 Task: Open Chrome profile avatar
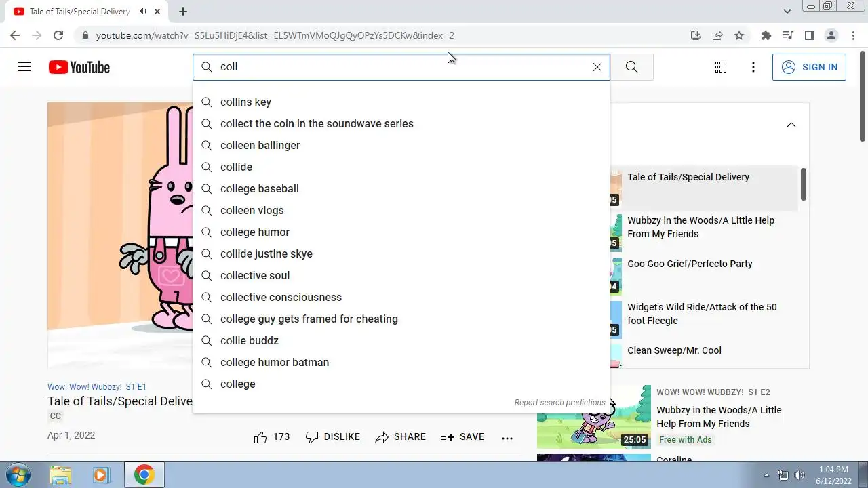tap(831, 35)
